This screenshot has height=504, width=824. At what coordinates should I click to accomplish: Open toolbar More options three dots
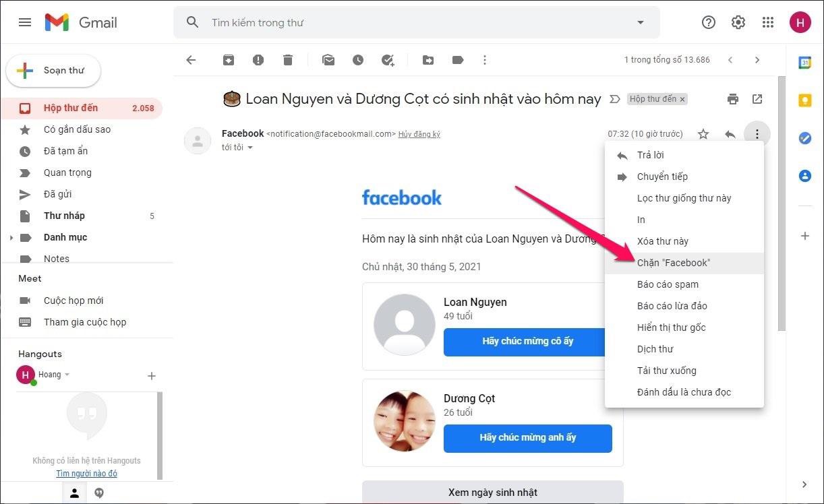[485, 60]
